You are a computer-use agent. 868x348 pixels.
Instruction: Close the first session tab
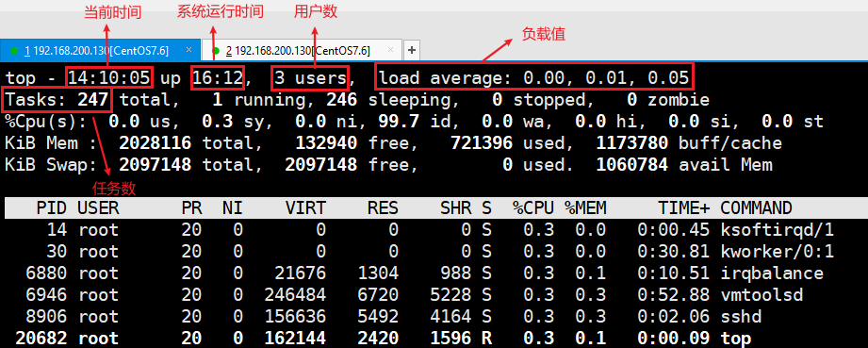[188, 50]
